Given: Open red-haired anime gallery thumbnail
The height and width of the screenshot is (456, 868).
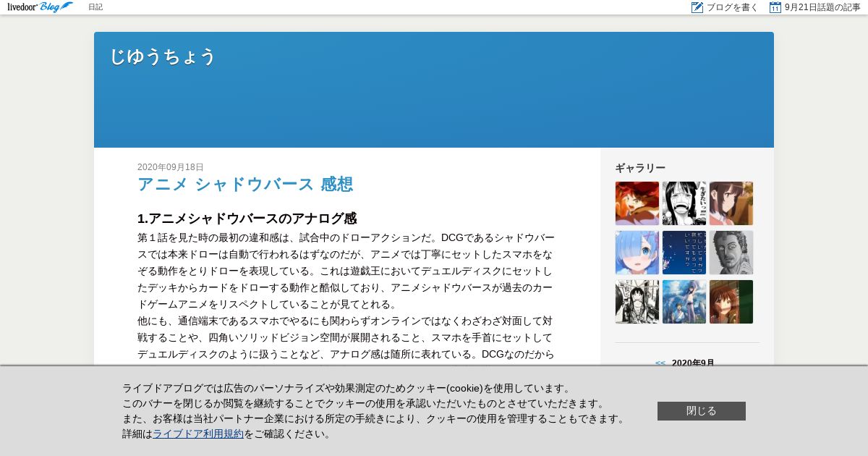Looking at the screenshot, I should 637,203.
